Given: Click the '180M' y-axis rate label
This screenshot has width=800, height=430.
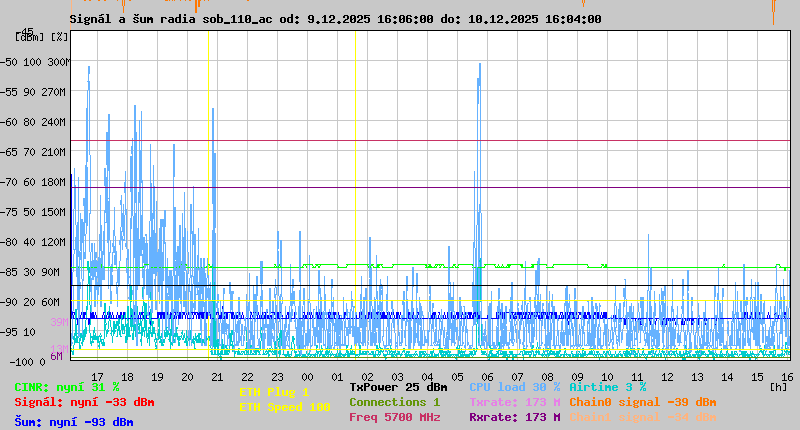Looking at the screenshot, I should 56,182.
